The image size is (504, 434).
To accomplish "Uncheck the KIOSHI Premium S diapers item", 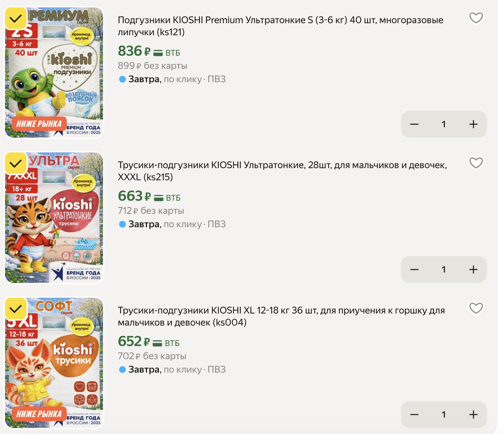I will (16, 18).
